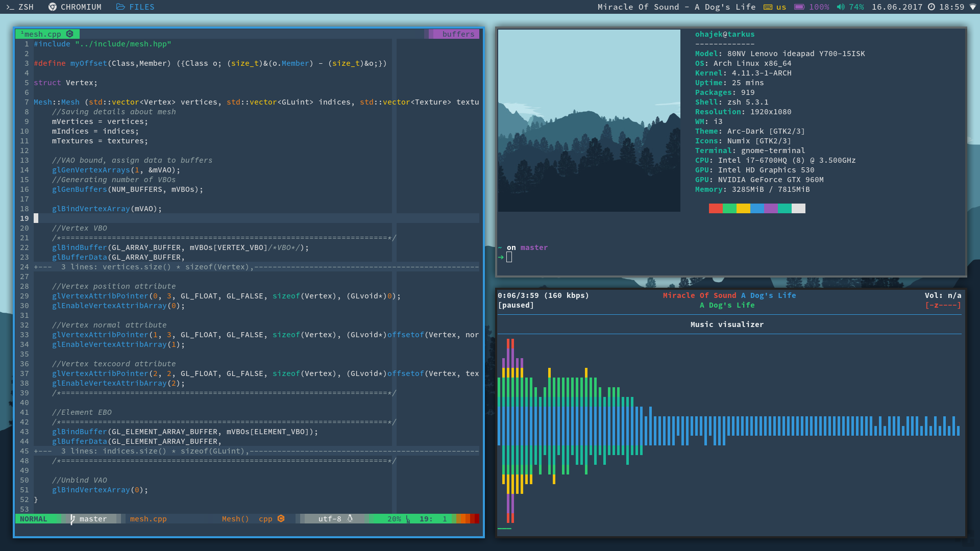Click the ohajek@tarkus header in terminal

(725, 34)
